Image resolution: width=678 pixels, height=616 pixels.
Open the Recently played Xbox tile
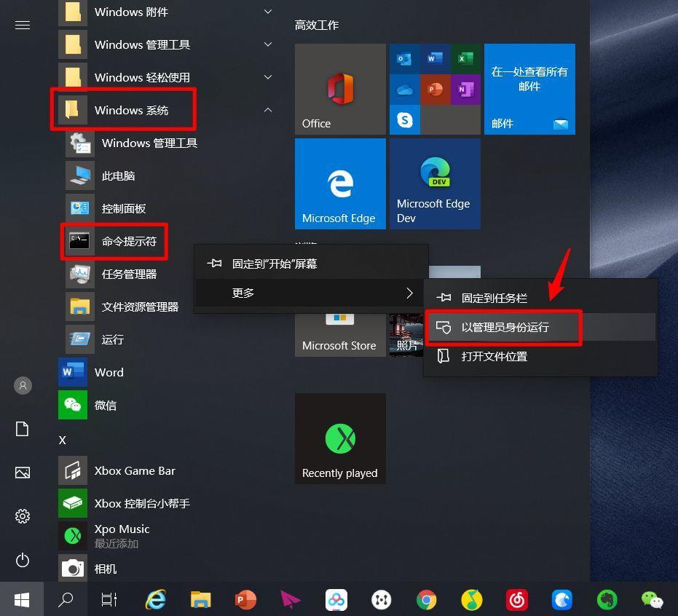[340, 438]
